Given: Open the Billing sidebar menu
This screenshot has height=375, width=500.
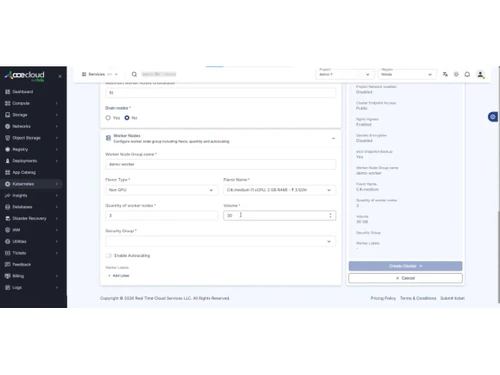Looking at the screenshot, I should (32, 276).
